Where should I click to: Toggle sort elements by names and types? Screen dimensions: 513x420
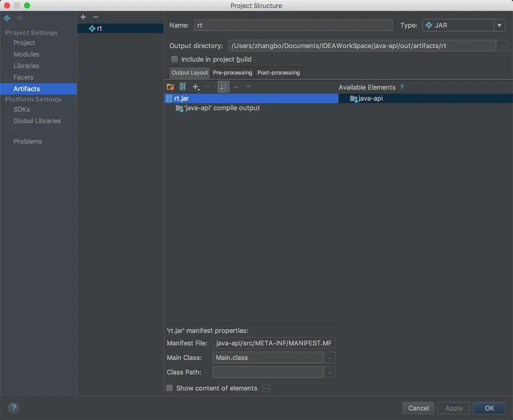click(223, 87)
